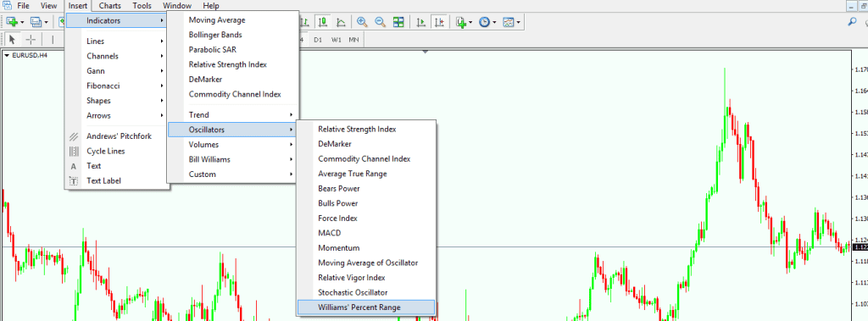Open dropdown arrow beside Periods clock icon

pyautogui.click(x=494, y=23)
